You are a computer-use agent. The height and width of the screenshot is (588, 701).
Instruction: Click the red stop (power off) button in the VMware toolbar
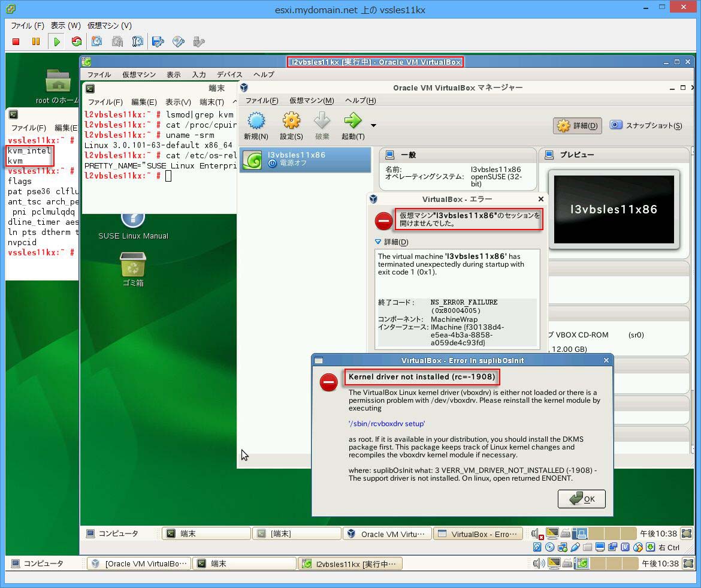click(16, 41)
